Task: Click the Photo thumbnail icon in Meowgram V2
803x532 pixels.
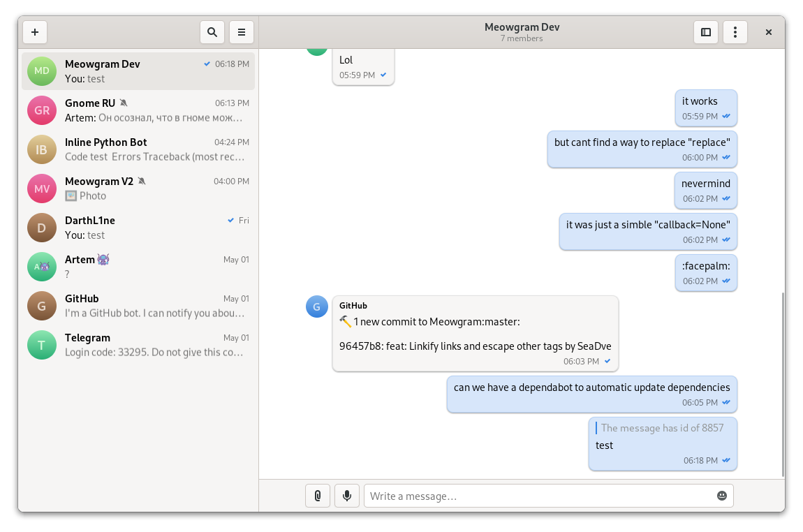Action: 71,196
